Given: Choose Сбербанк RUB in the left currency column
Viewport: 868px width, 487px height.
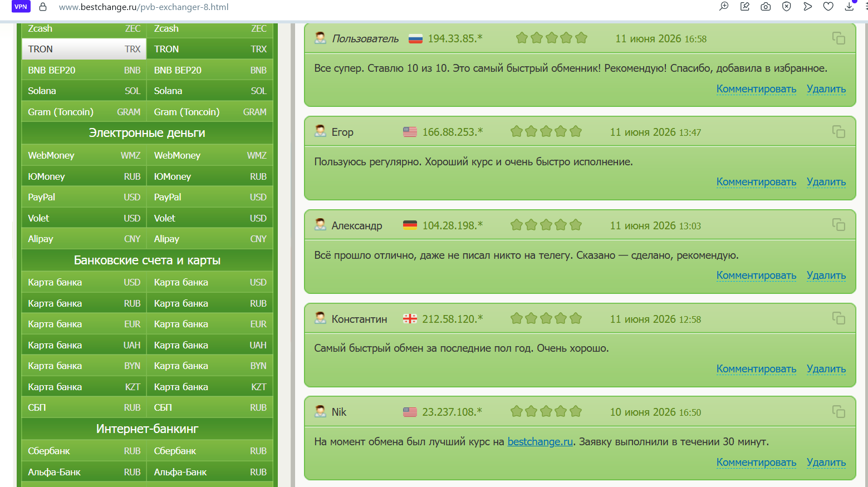Looking at the screenshot, I should pos(84,451).
